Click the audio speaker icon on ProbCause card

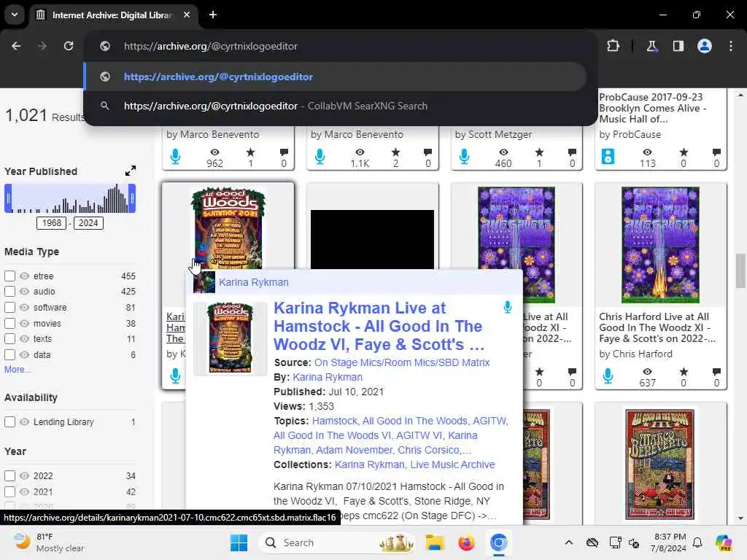coord(608,156)
